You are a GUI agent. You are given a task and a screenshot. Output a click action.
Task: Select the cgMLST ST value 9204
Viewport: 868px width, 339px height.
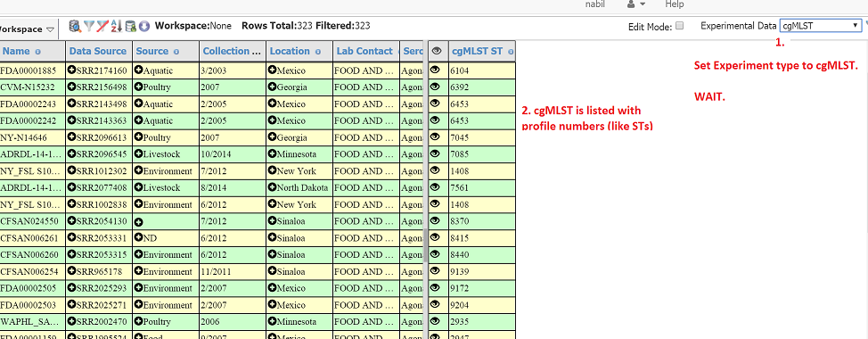tap(460, 305)
